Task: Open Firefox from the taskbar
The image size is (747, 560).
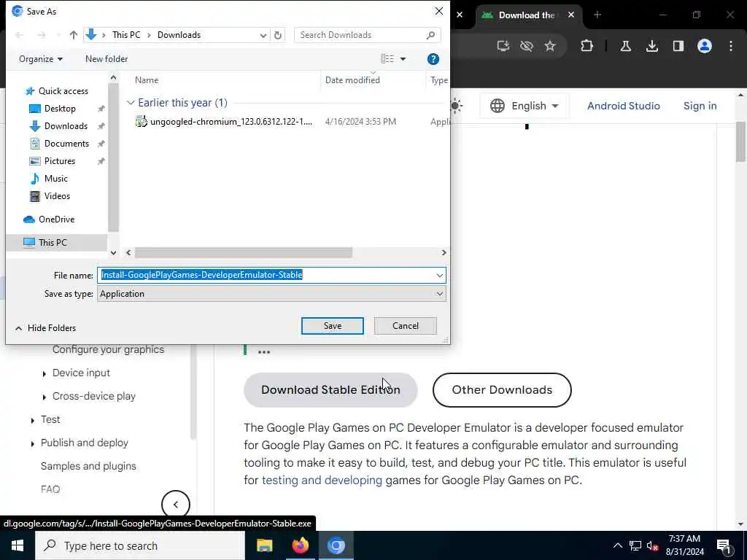Action: pyautogui.click(x=300, y=545)
